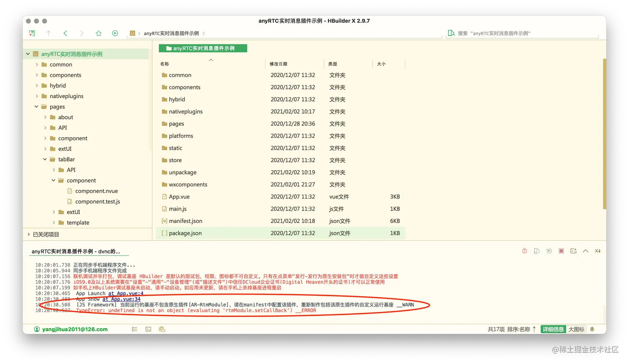This screenshot has height=364, width=629.
Task: Click the user account icon in status bar
Action: 37,329
